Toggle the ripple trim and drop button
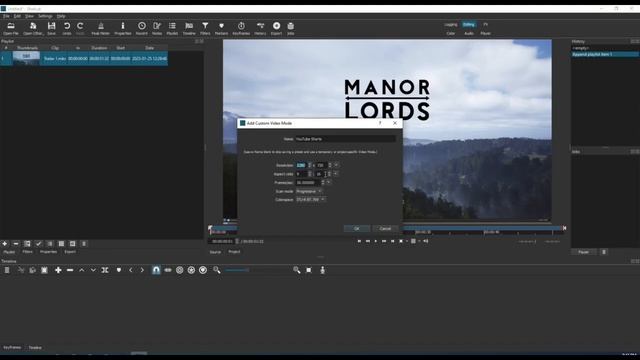 coord(180,270)
